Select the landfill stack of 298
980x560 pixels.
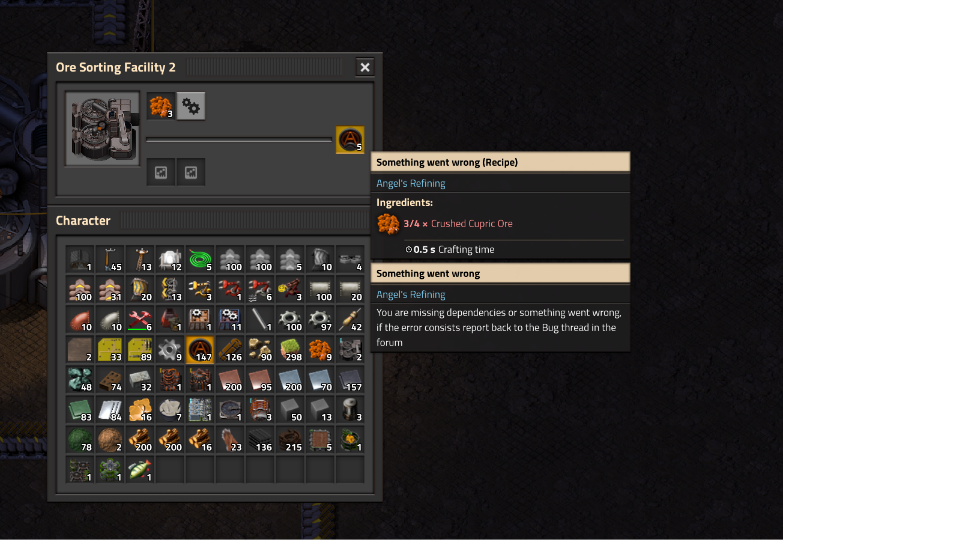click(290, 350)
